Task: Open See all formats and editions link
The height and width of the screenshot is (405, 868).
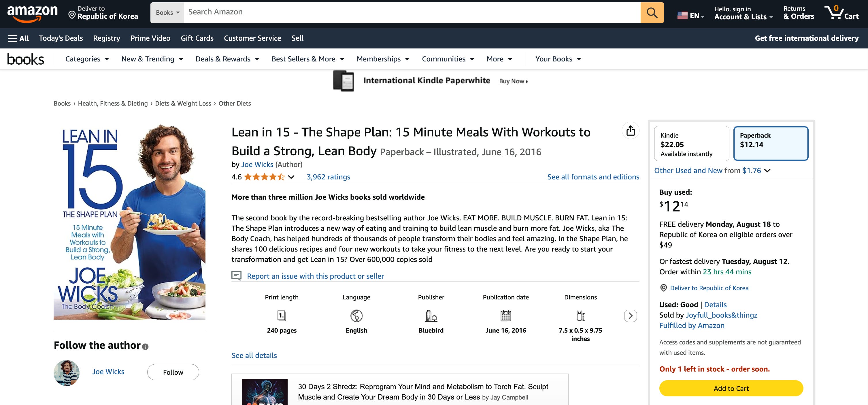Action: tap(593, 177)
